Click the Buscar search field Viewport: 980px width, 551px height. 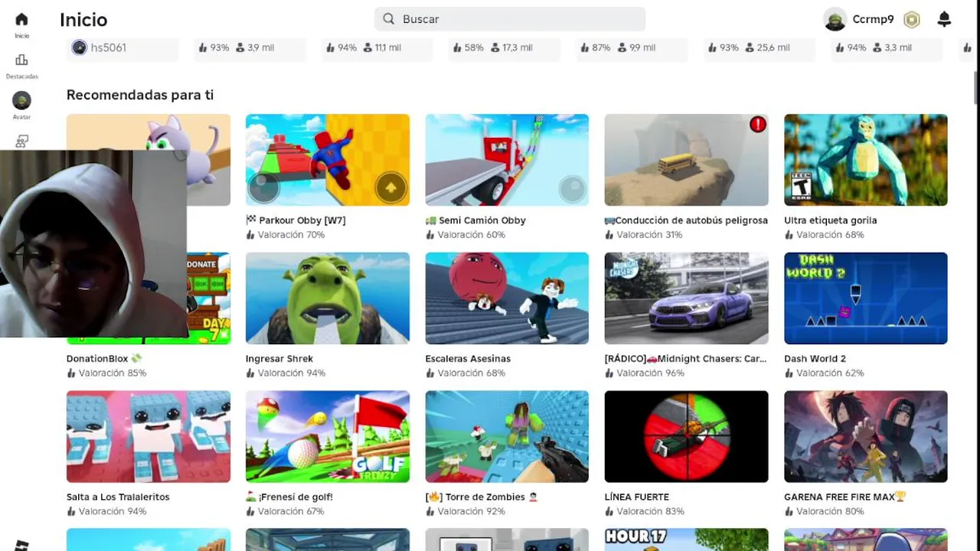(x=510, y=19)
